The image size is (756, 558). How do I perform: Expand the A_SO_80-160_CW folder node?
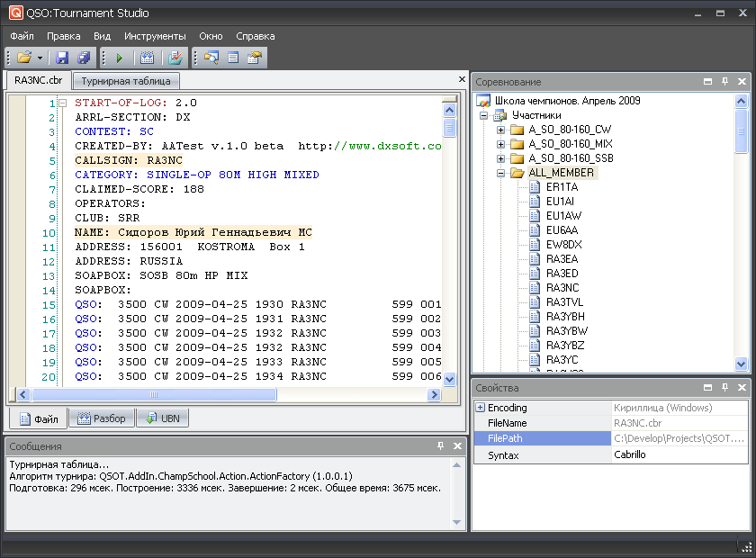(x=501, y=130)
